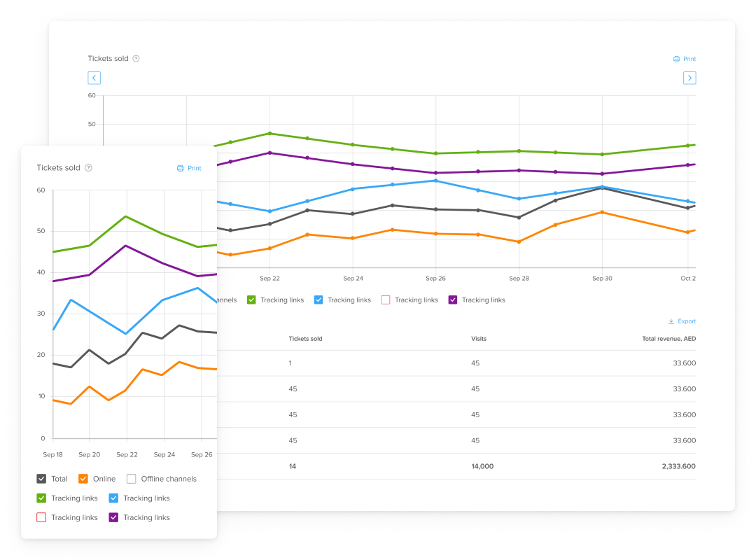756x560 pixels.
Task: Advance chart with right arrow button
Action: coord(689,78)
